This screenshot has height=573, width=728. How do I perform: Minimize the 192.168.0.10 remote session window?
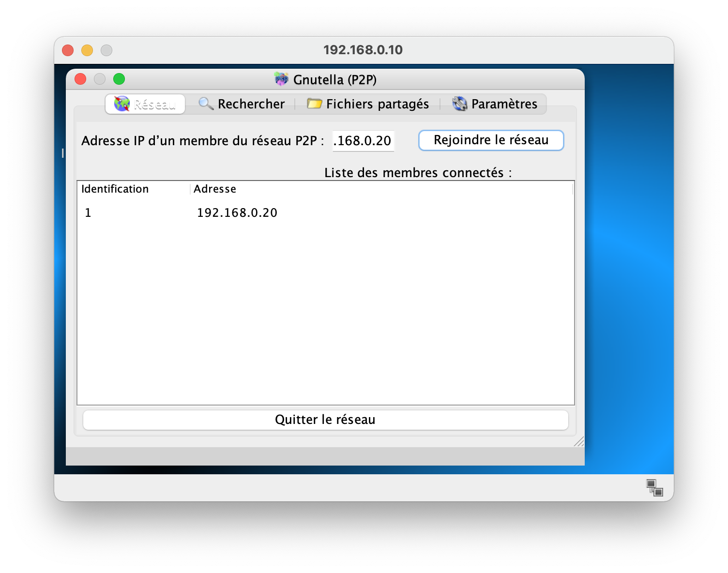coord(87,50)
